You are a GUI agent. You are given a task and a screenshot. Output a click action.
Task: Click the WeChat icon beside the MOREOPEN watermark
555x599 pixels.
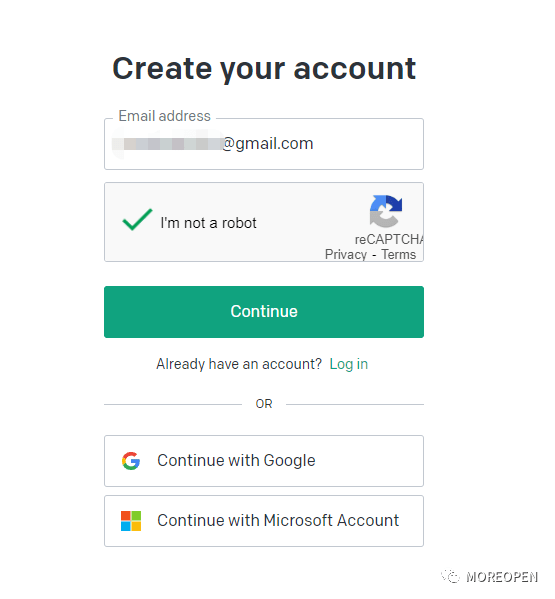pos(451,576)
